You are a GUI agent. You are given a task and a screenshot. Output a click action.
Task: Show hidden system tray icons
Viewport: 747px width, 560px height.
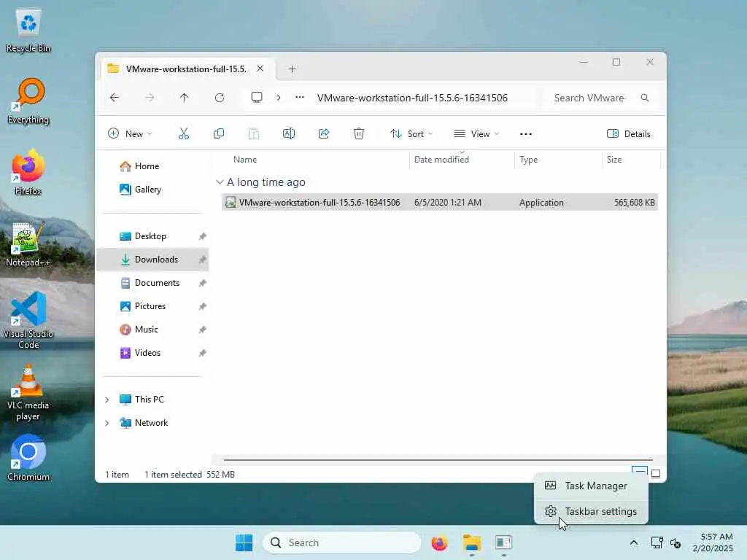(634, 542)
